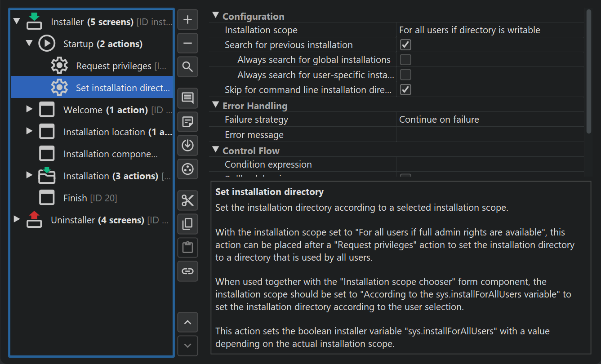
Task: Click the magnifier search icon
Action: click(x=188, y=67)
